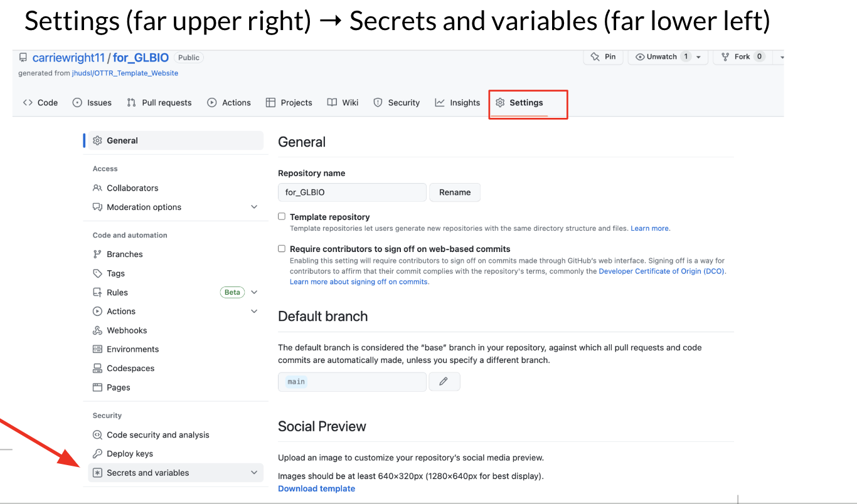The height and width of the screenshot is (504, 857).
Task: Click the Collaborators people icon
Action: (x=97, y=188)
